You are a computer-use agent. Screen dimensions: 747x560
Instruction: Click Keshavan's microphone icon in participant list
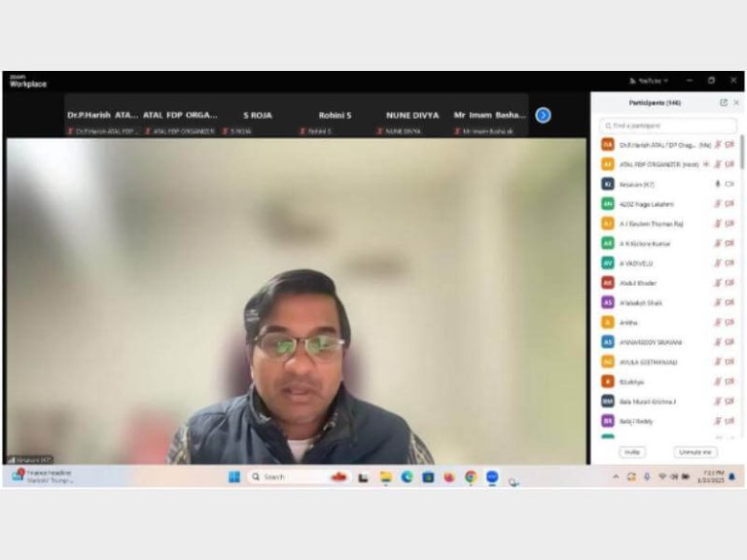[718, 184]
